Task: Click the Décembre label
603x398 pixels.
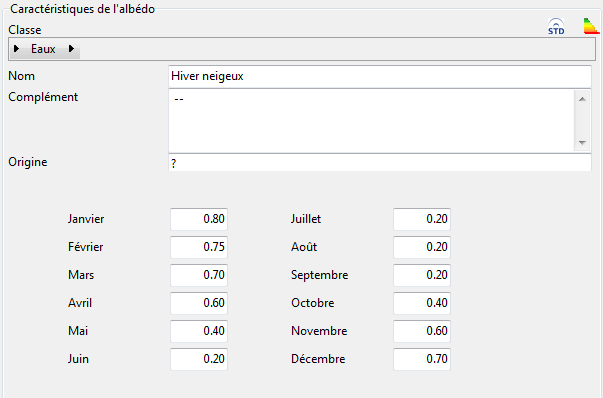Action: 318,359
